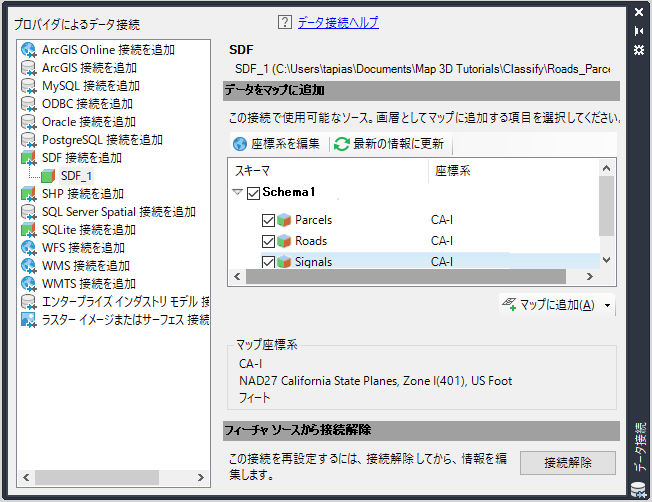
Task: Select MySQL 接続を追加 item
Action: tap(91, 86)
